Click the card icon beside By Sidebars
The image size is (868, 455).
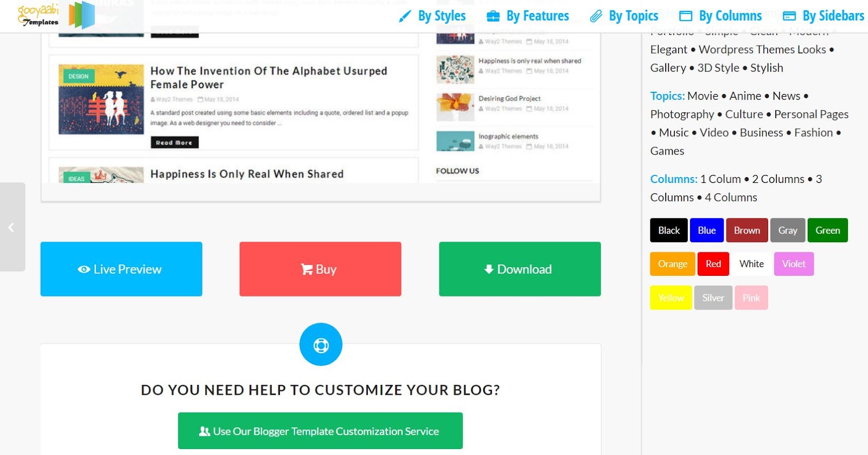coord(789,16)
